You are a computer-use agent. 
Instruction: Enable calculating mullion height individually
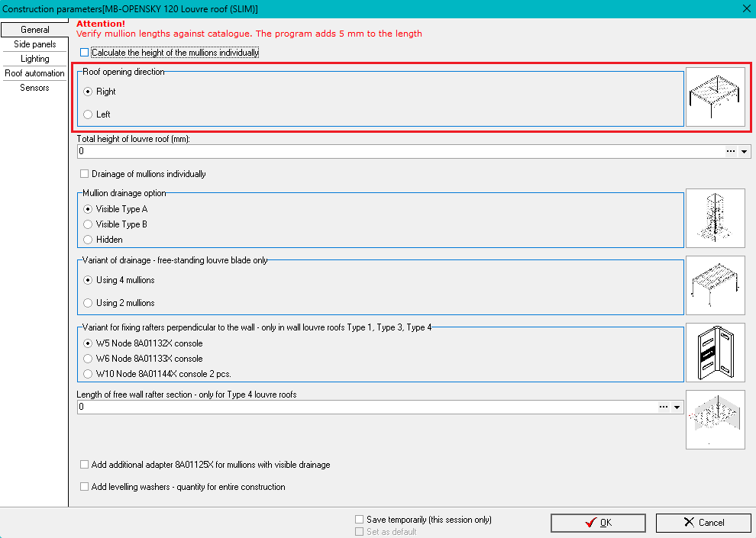point(85,53)
